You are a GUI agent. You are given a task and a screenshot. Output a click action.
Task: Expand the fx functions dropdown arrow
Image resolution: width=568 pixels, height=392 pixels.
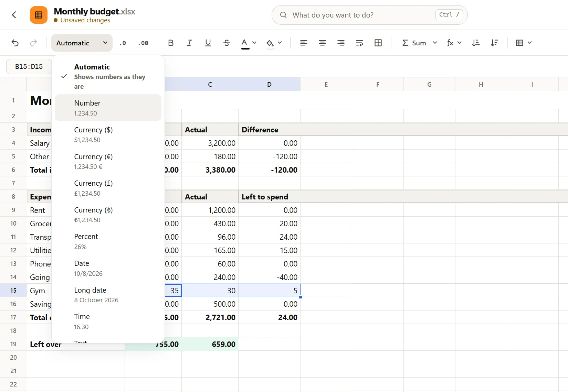460,43
